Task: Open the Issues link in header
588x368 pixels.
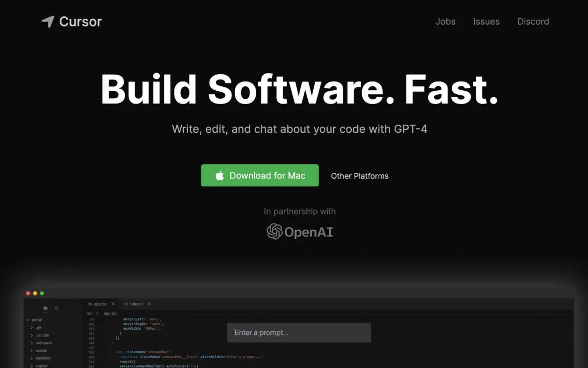Action: 487,22
